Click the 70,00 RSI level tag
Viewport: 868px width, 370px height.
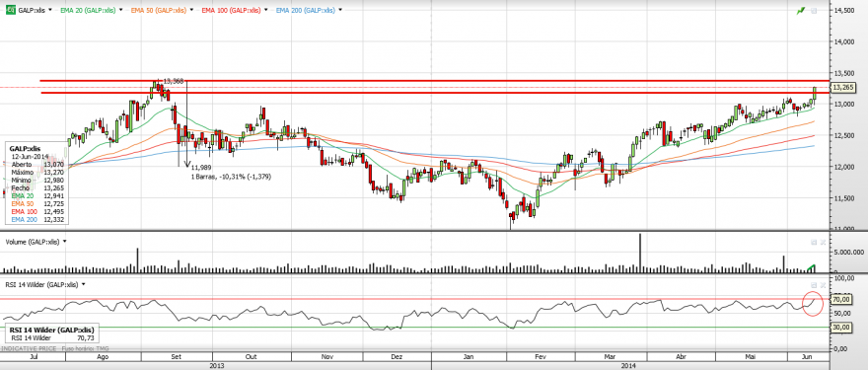[x=840, y=299]
